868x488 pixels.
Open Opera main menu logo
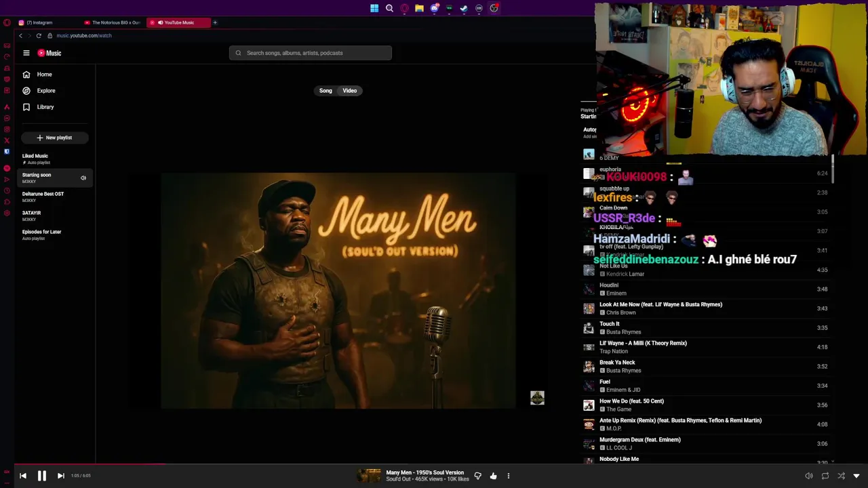(x=7, y=22)
